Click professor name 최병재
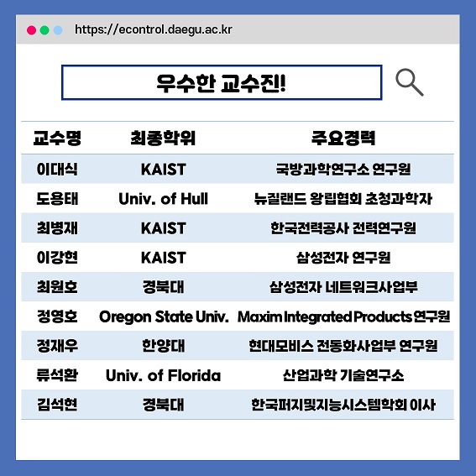The height and width of the screenshot is (476, 476). (57, 228)
